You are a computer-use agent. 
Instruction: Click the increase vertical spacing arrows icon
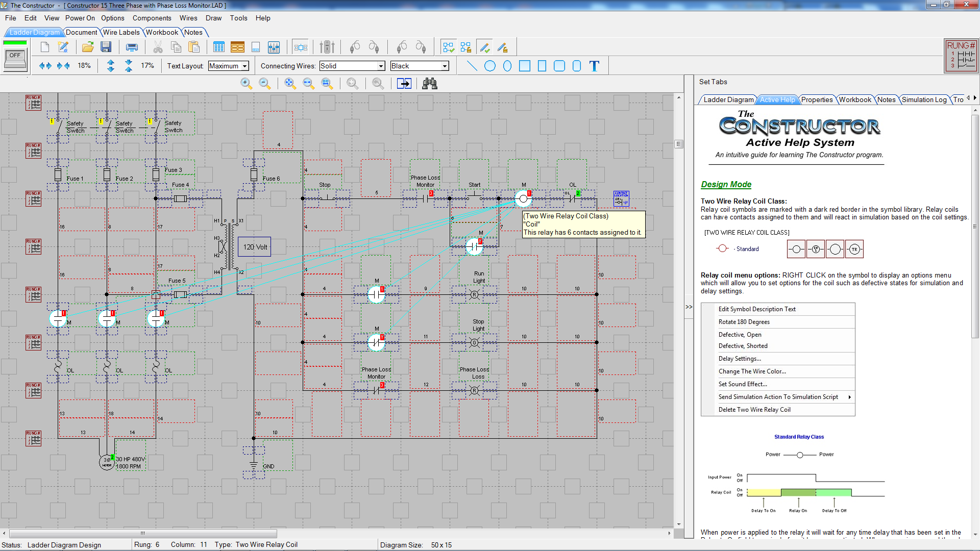[111, 66]
